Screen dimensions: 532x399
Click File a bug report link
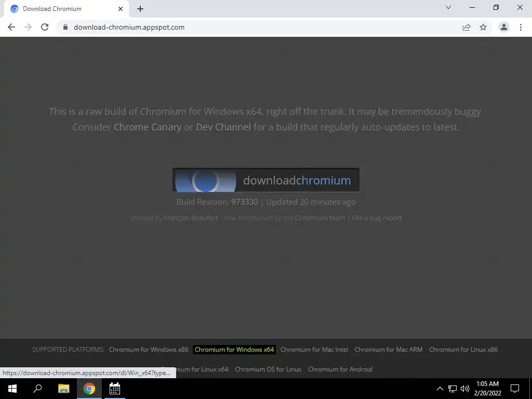(377, 218)
